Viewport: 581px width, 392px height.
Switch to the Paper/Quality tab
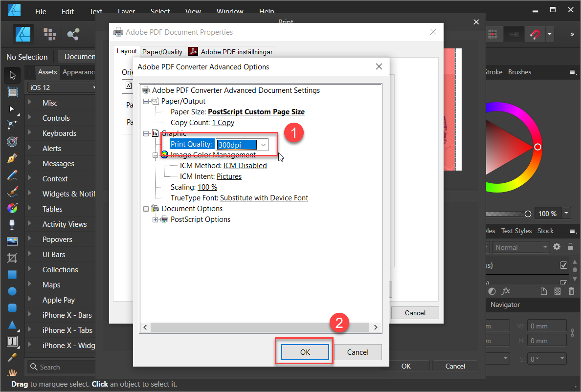coord(162,52)
